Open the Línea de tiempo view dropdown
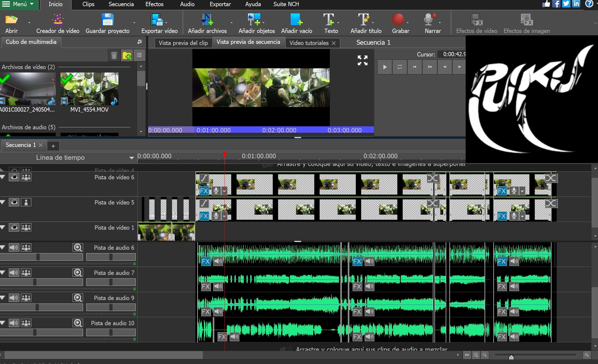Image resolution: width=598 pixels, height=364 pixels. point(132,158)
